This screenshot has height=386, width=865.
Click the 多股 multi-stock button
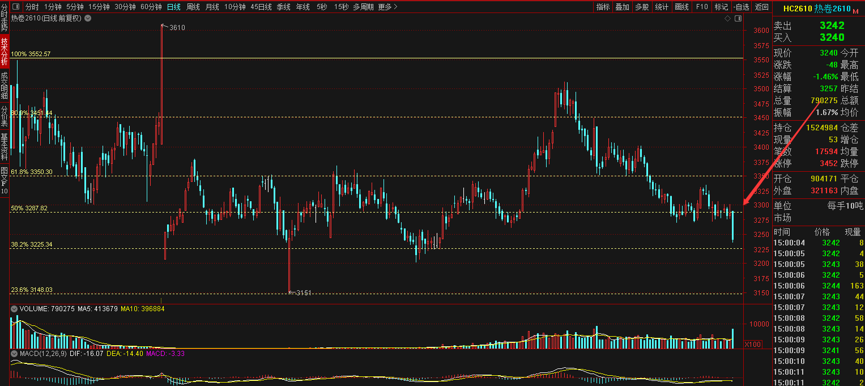click(641, 7)
